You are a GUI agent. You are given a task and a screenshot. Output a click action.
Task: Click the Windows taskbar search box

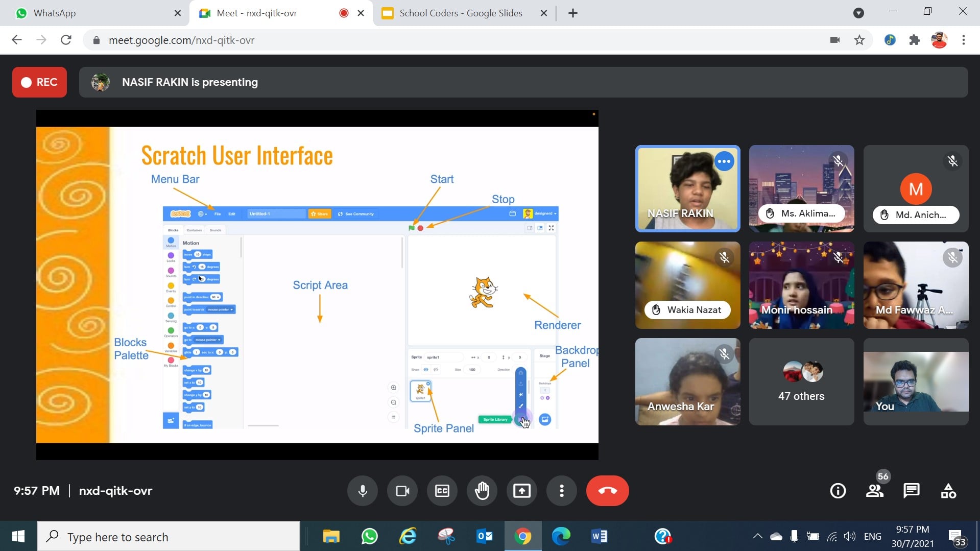pos(169,537)
